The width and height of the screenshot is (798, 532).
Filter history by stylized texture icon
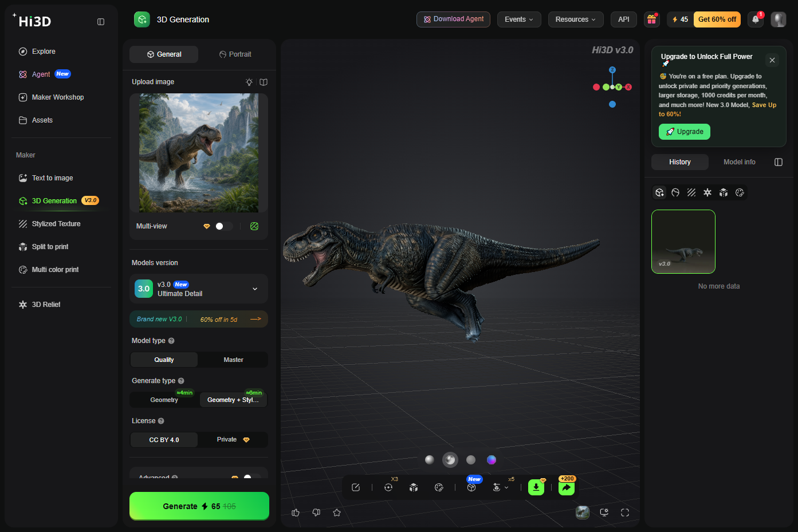point(691,192)
